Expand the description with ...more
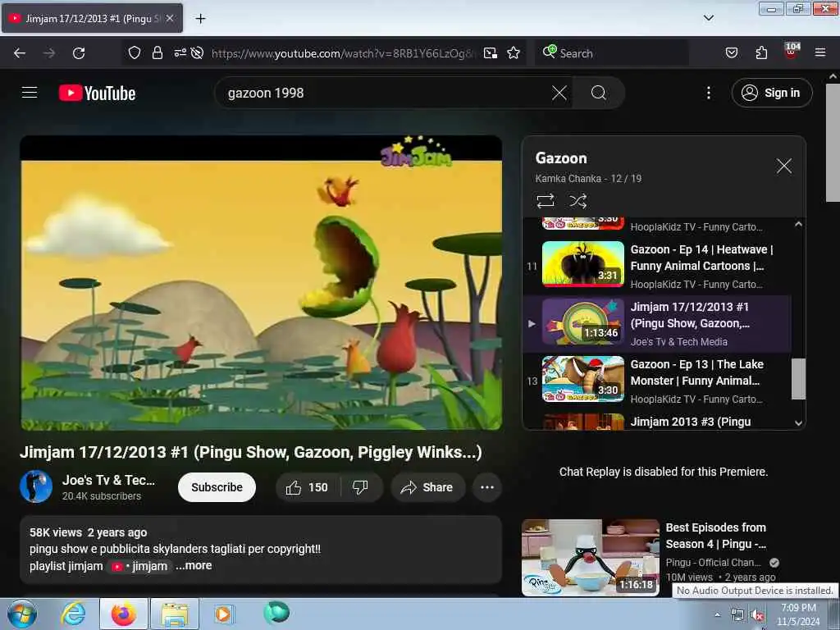 194,566
